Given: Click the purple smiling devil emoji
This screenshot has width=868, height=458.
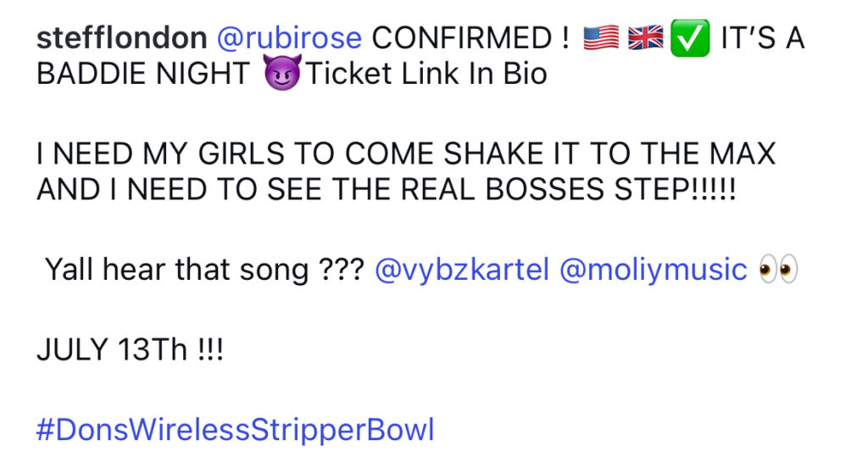Looking at the screenshot, I should [283, 73].
